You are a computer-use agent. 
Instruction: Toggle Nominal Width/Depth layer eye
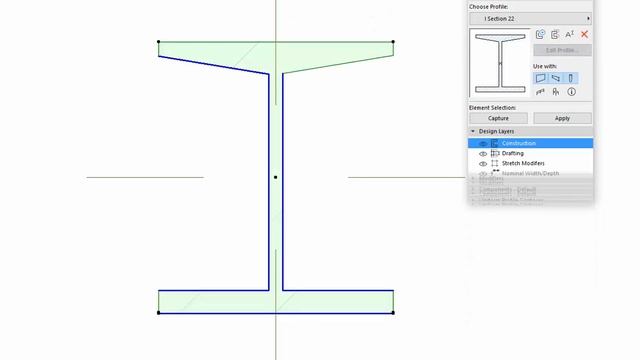click(x=483, y=173)
